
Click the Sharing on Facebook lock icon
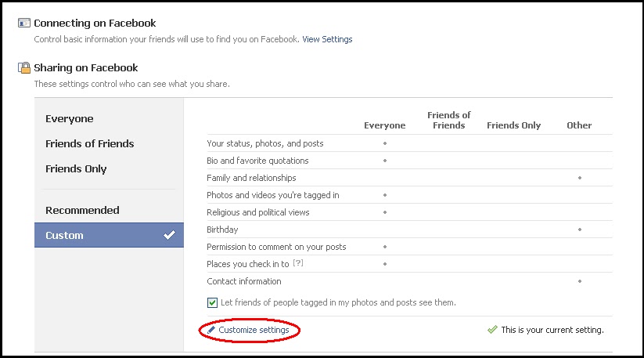24,68
